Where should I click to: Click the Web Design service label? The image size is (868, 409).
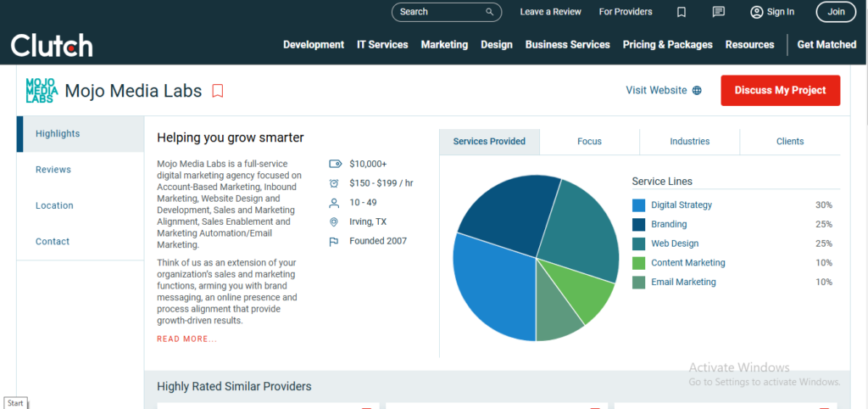(675, 244)
